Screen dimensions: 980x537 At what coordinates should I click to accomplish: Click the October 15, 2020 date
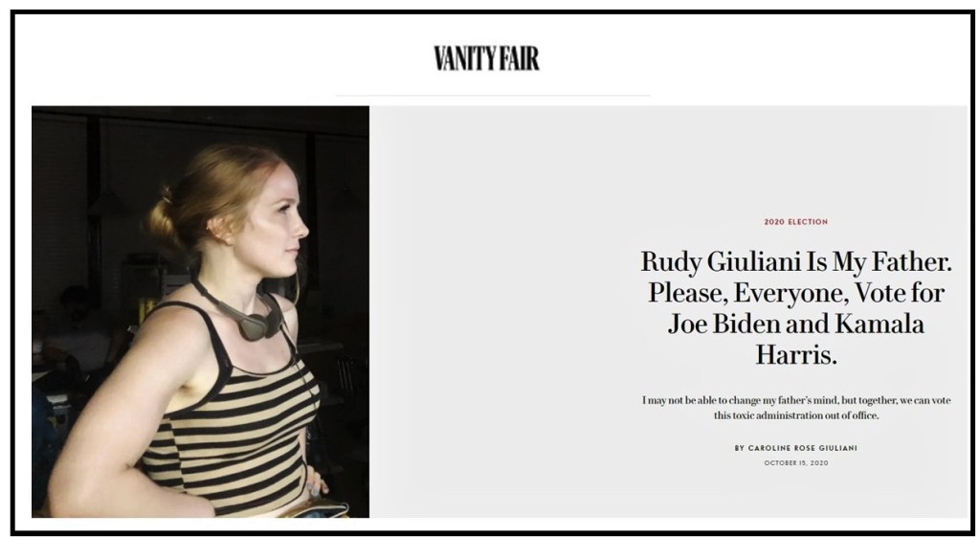tap(795, 463)
